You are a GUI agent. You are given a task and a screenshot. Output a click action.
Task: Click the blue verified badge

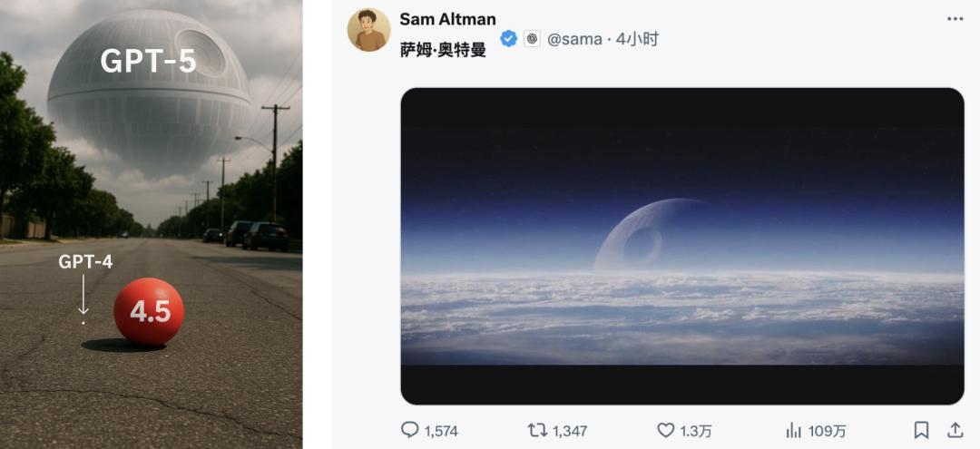(x=509, y=39)
